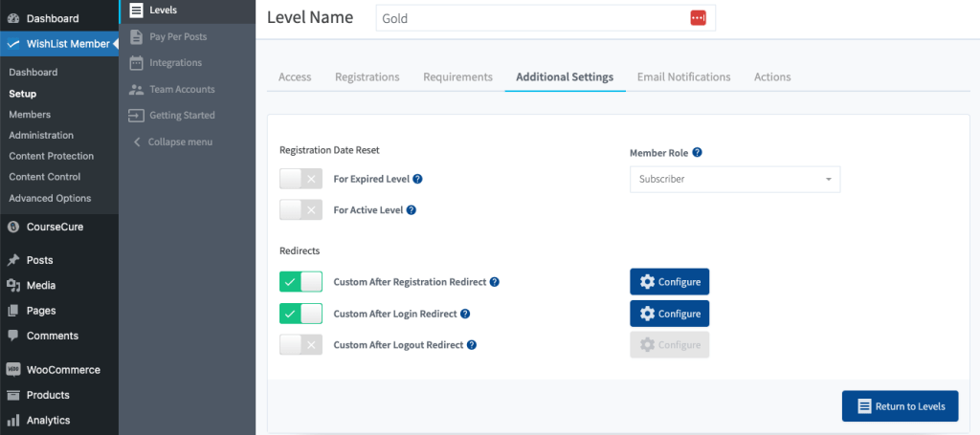Viewport: 980px width, 435px height.
Task: Click the Integrations menu label
Action: pos(176,63)
